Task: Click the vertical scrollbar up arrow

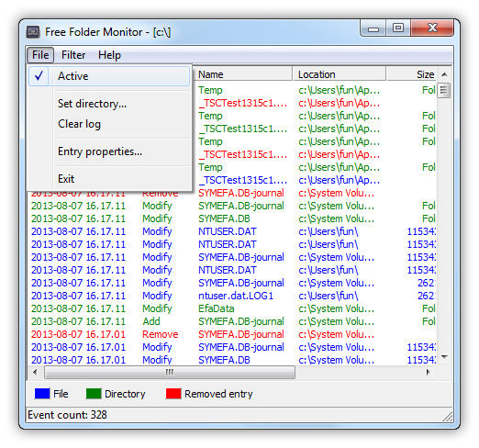Action: click(444, 74)
